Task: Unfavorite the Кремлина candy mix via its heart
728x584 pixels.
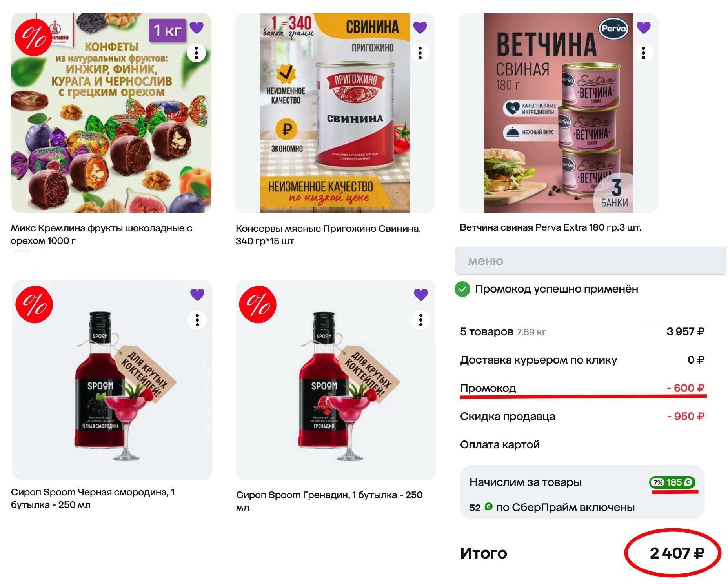Action: pos(197,27)
